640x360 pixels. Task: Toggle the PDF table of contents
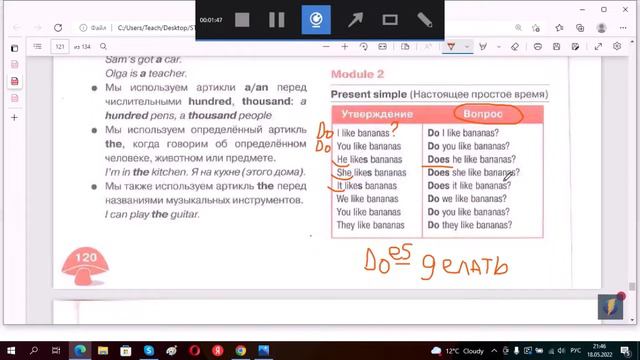tap(38, 47)
